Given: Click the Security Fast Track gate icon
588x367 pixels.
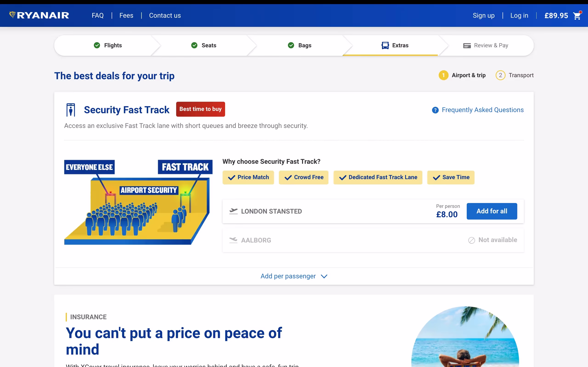Looking at the screenshot, I should 71,110.
